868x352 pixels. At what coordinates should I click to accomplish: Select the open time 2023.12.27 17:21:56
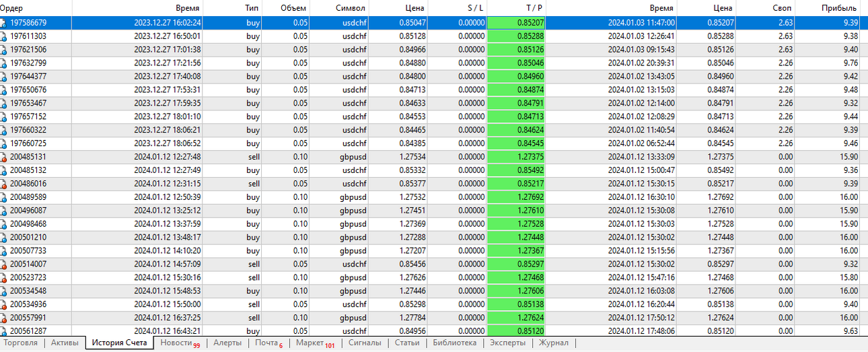(x=168, y=63)
